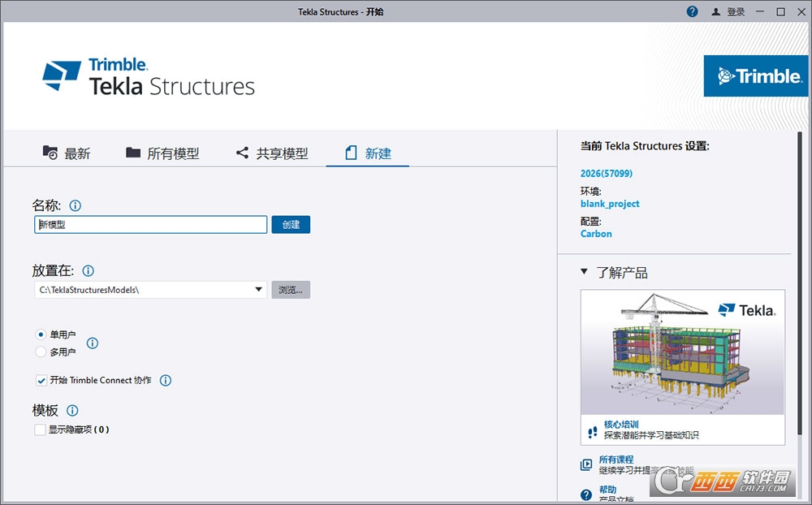Click the play icon beside 所有课程

click(x=586, y=464)
